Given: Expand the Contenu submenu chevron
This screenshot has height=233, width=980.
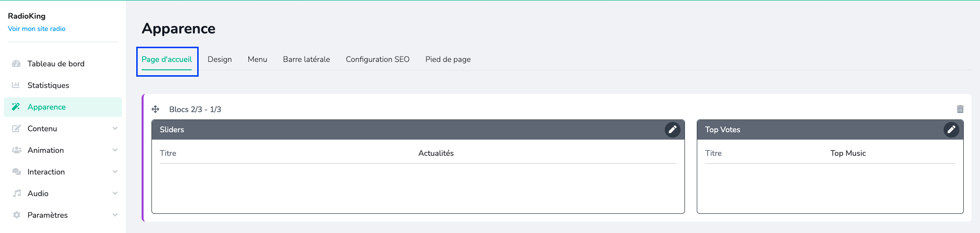Looking at the screenshot, I should pos(115,129).
